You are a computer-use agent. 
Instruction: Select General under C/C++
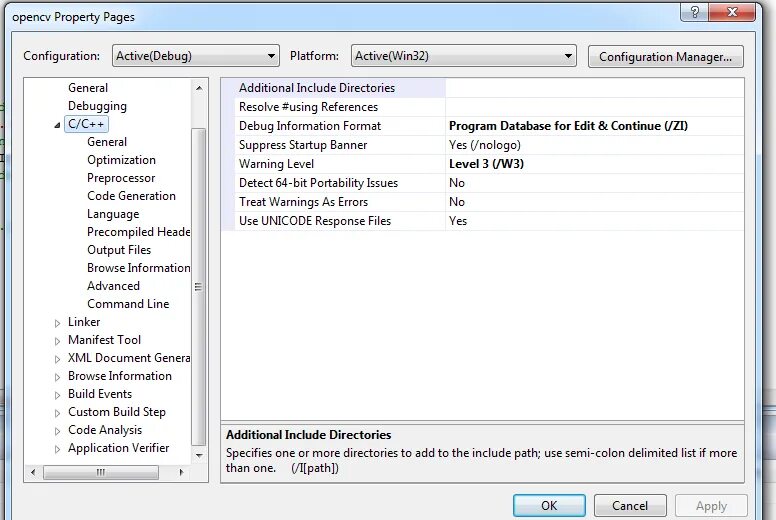point(107,142)
